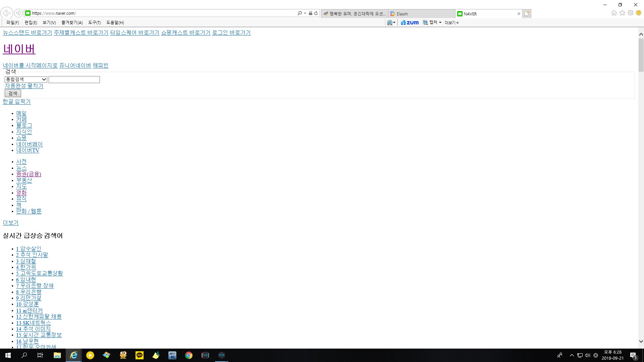This screenshot has width=644, height=362.
Task: Switch to the Daum tab
Action: (422, 14)
